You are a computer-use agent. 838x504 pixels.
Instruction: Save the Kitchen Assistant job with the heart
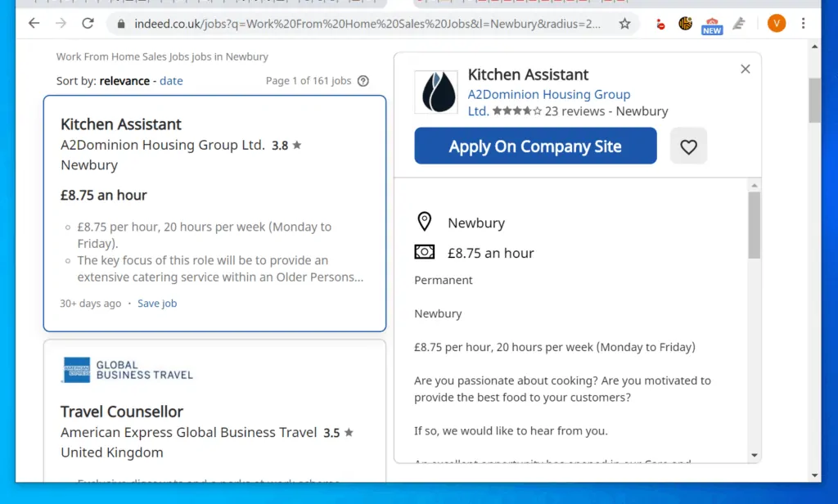pyautogui.click(x=688, y=146)
